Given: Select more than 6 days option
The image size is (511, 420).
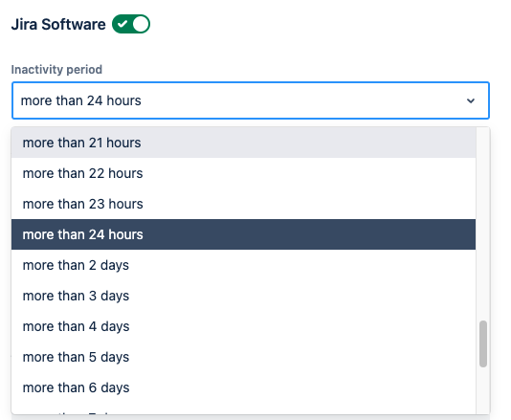Looking at the screenshot, I should [x=243, y=387].
